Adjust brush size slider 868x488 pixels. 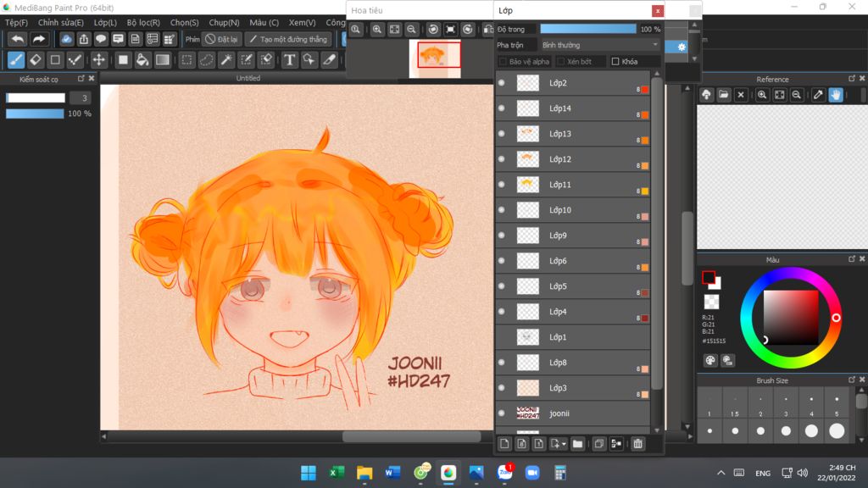[36, 98]
